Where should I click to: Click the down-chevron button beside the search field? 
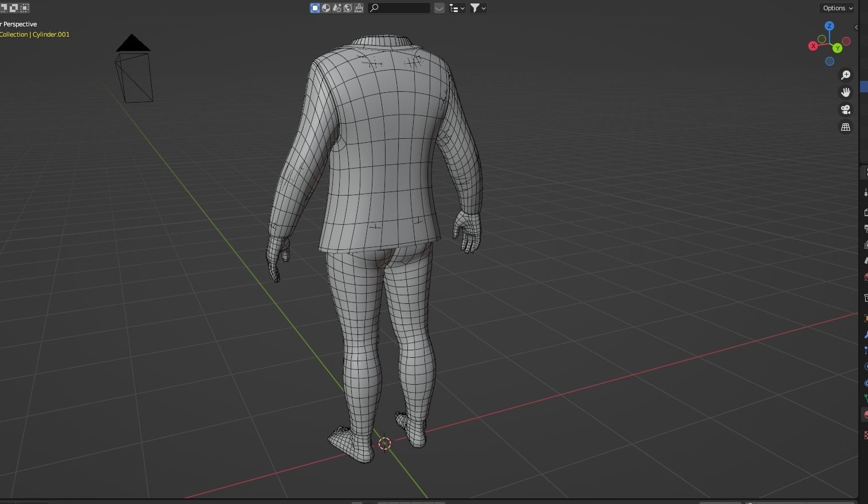(x=439, y=8)
